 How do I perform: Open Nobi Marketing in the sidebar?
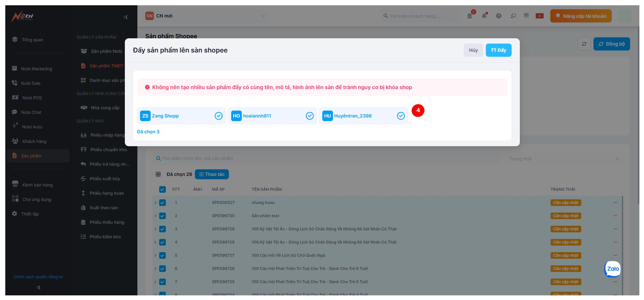tap(36, 69)
